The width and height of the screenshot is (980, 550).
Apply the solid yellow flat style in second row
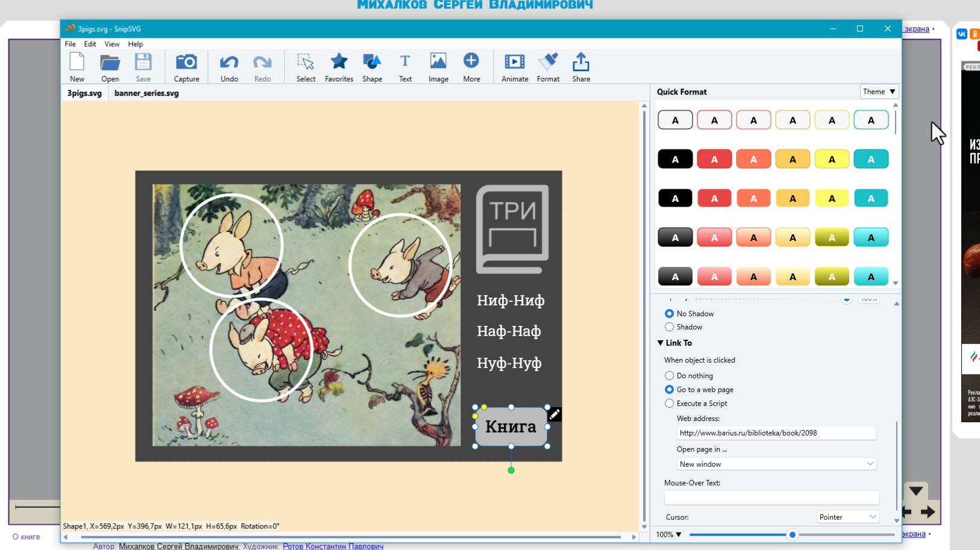(x=832, y=159)
